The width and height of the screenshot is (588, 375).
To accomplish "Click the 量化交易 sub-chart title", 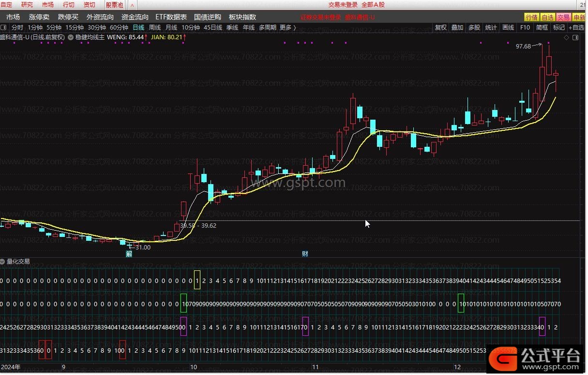I will pos(18,262).
